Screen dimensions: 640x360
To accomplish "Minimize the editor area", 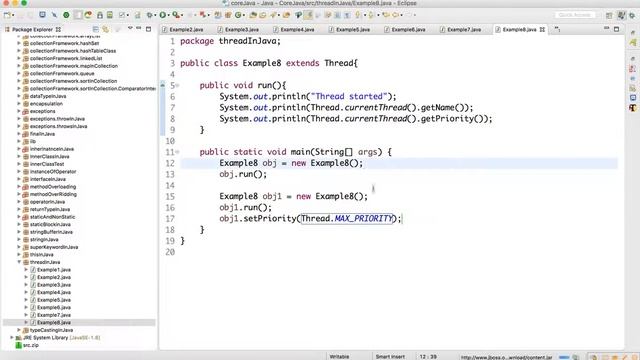I will pyautogui.click(x=607, y=28).
